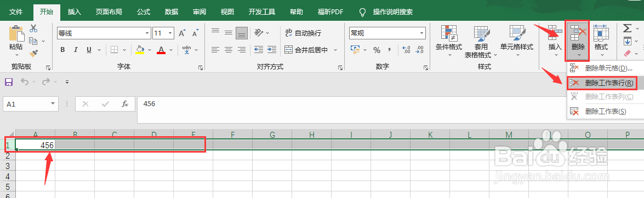
Task: Click the cell borders icon
Action: (x=115, y=50)
